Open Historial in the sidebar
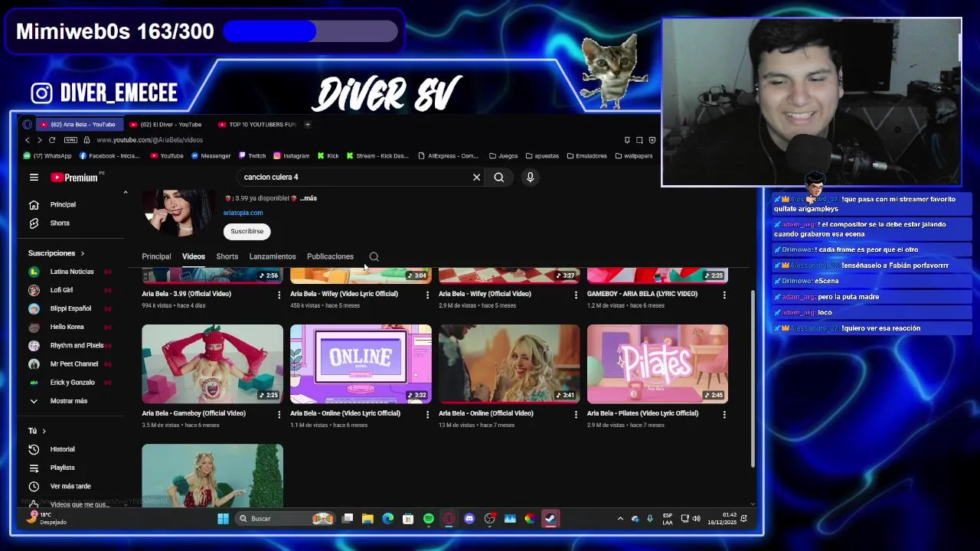The width and height of the screenshot is (980, 551). click(63, 449)
